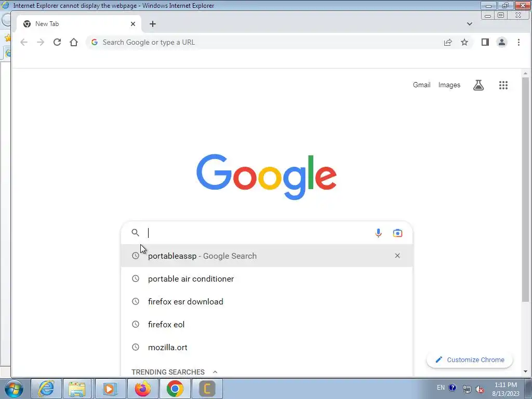Start voice search with microphone
This screenshot has height=399, width=532.
(378, 233)
